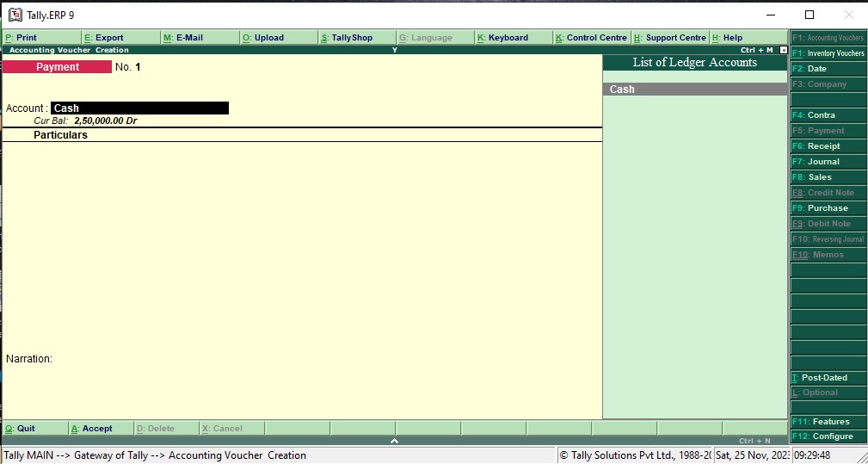Click Cancel in bottom bar
The width and height of the screenshot is (868, 464).
(x=232, y=429)
